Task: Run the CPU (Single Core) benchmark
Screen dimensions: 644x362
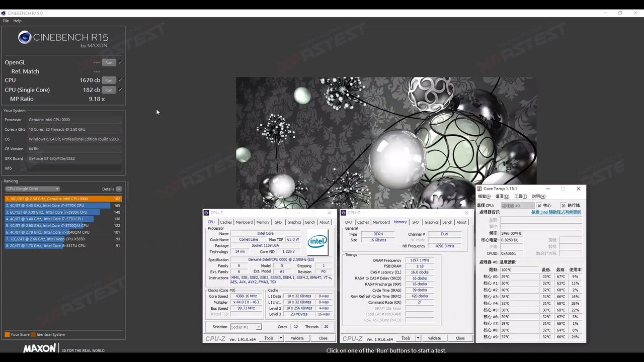Action: coord(108,90)
